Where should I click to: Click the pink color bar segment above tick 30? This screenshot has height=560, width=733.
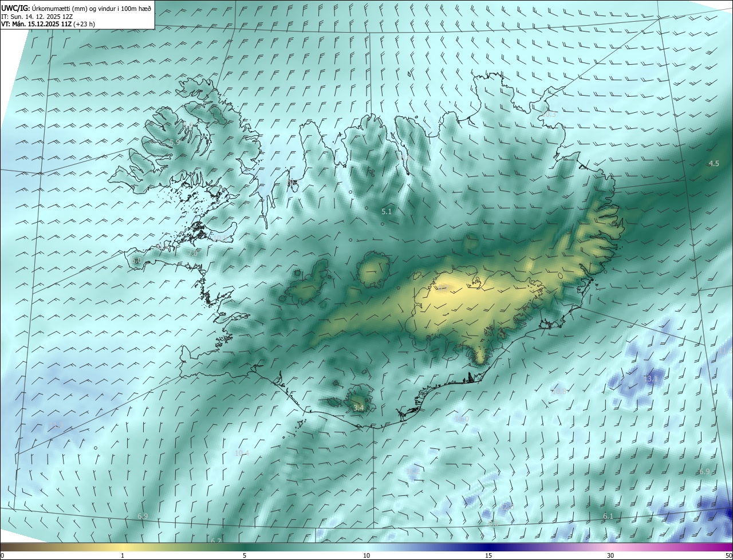tap(610, 547)
